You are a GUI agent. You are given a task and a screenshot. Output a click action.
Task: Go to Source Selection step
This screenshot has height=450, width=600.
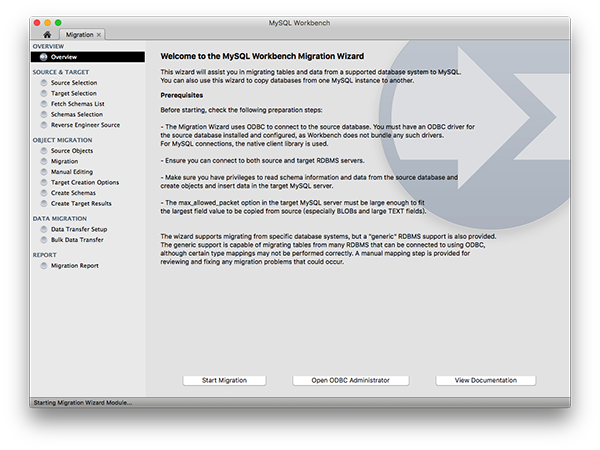coord(74,83)
